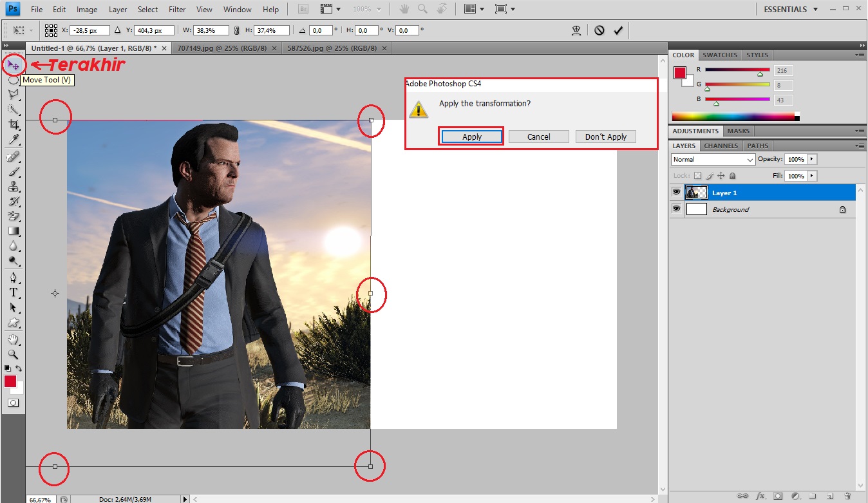Open the Filter menu
868x503 pixels.
(x=177, y=10)
